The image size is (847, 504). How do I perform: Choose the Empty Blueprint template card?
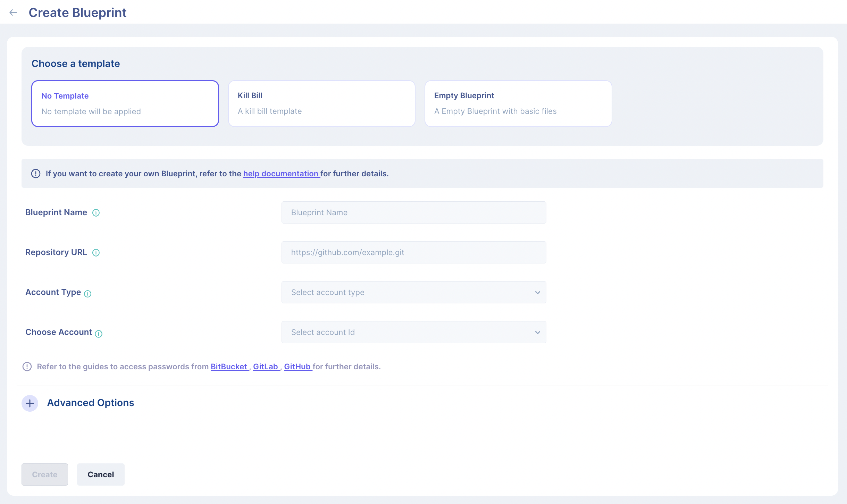[518, 103]
